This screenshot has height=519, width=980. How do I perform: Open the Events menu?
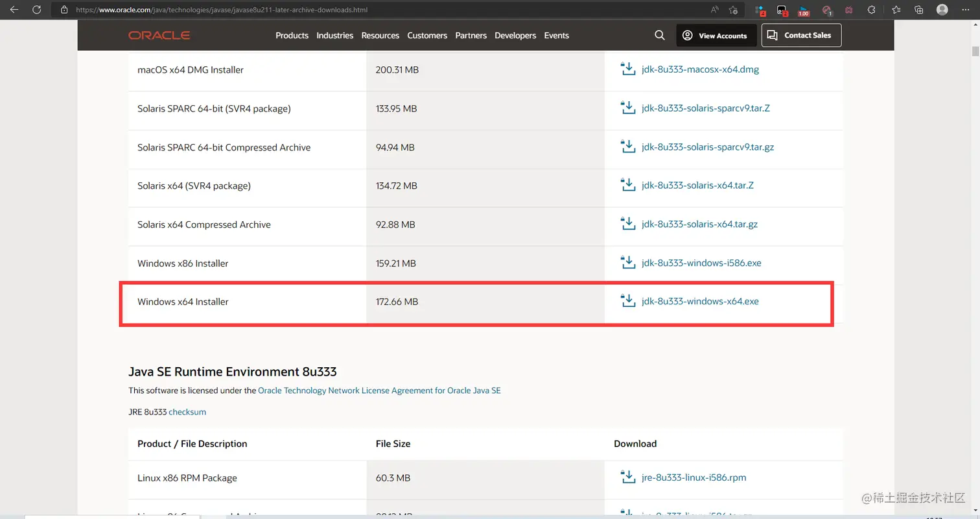(556, 36)
